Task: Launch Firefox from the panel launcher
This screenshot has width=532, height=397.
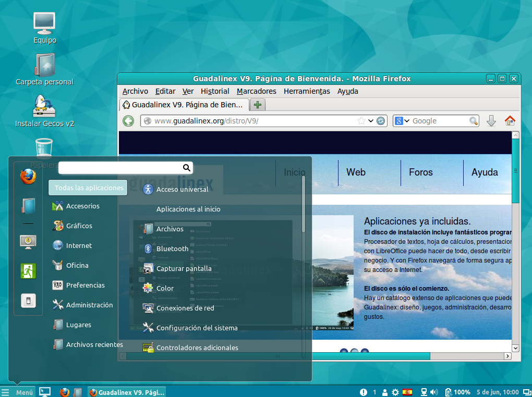Action: click(65, 392)
